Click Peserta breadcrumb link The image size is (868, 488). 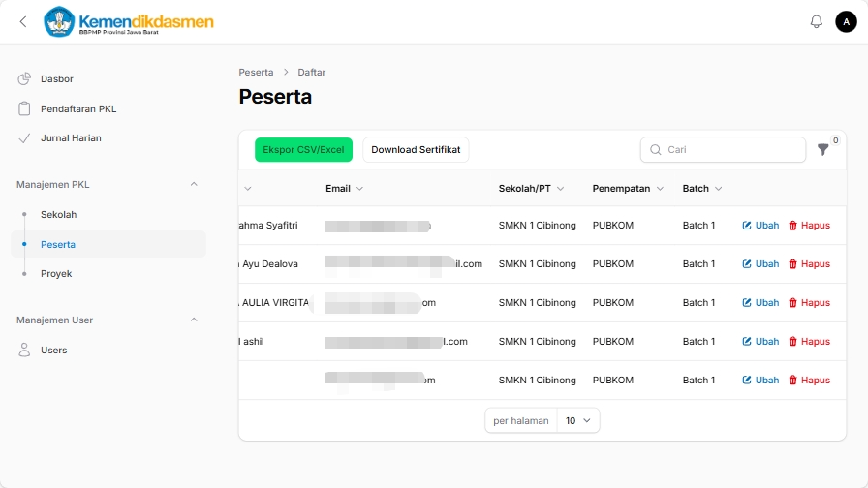(x=256, y=72)
